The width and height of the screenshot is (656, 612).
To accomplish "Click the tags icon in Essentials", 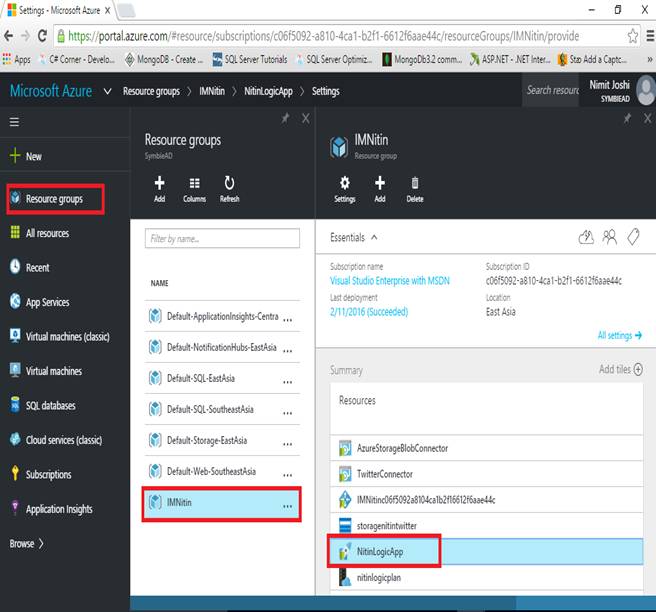I will coord(633,237).
